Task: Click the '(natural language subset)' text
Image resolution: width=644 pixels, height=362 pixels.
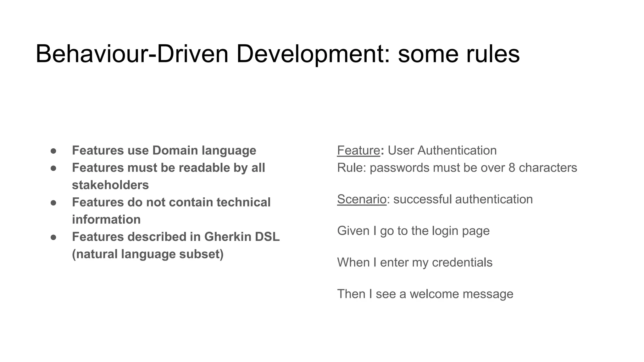Action: (148, 254)
